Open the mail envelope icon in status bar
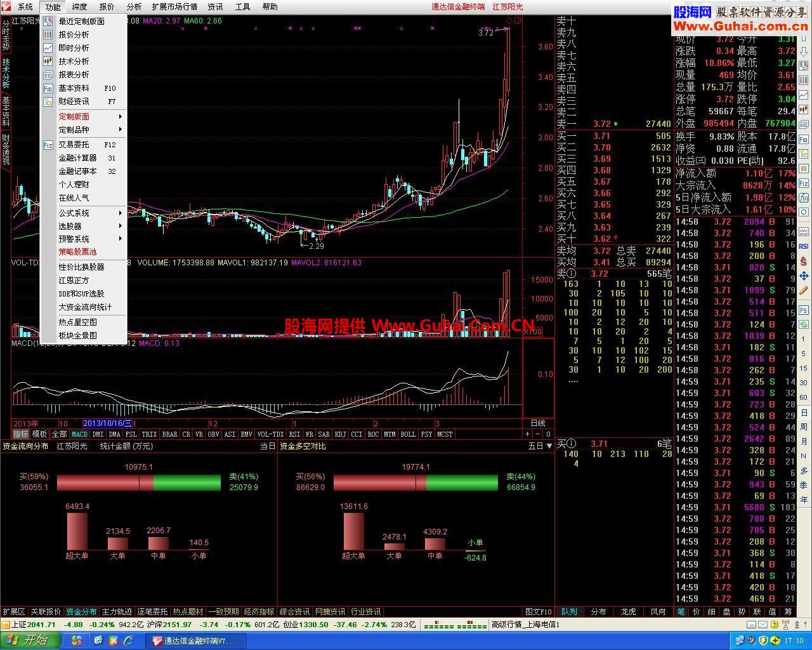The image size is (812, 650). coord(763,625)
